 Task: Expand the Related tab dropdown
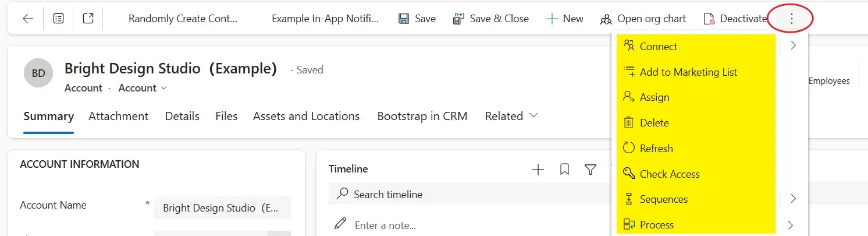511,116
